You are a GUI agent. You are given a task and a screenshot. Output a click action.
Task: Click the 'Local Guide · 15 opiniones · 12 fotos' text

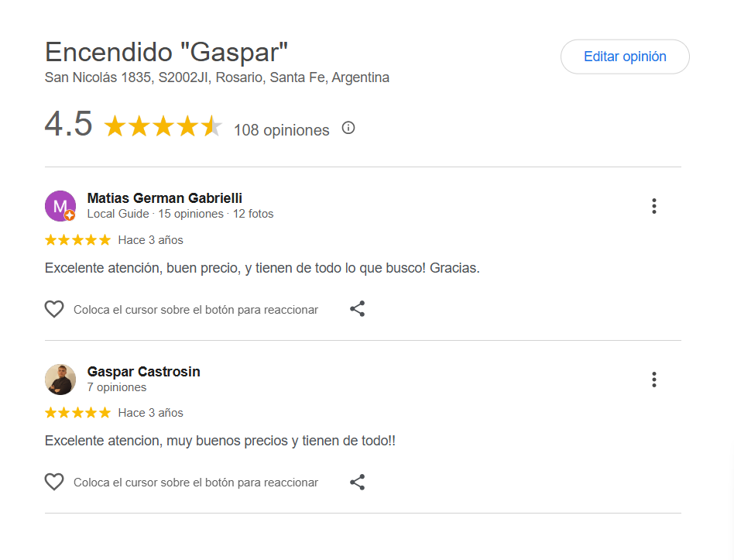[180, 214]
